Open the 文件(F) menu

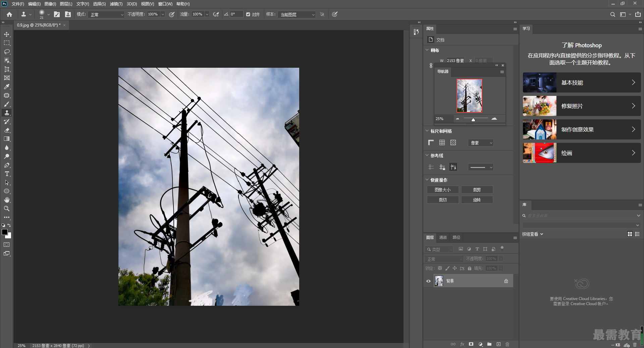click(18, 4)
